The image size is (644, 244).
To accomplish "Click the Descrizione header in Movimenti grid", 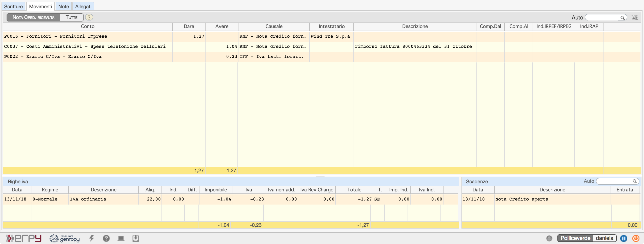I will pos(415,27).
